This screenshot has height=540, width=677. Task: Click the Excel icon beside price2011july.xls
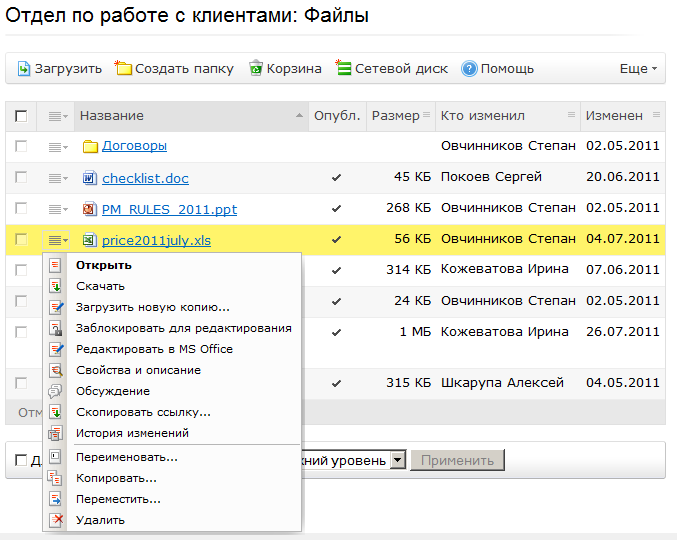pyautogui.click(x=89, y=240)
